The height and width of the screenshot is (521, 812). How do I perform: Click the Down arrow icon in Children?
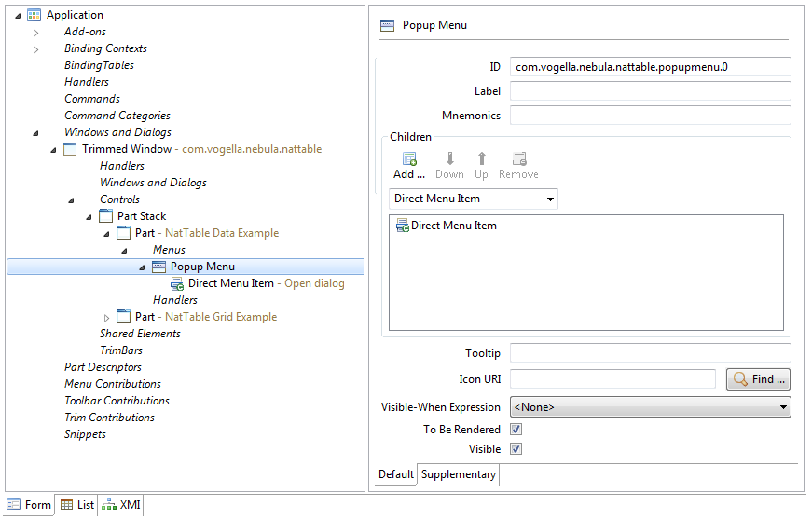(x=449, y=158)
